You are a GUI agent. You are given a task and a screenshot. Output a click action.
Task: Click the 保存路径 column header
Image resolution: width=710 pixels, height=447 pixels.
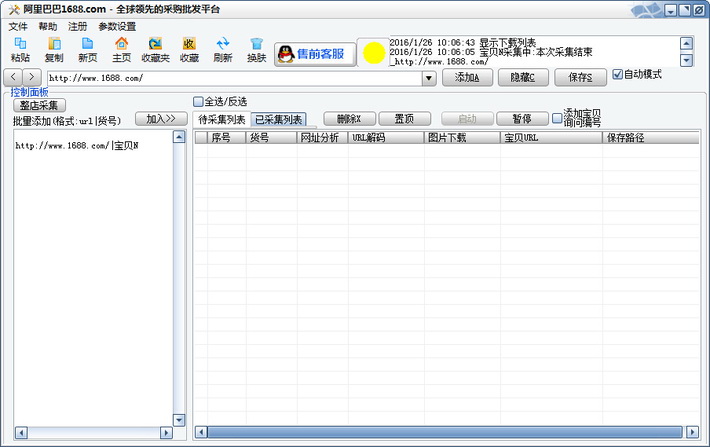pos(651,138)
